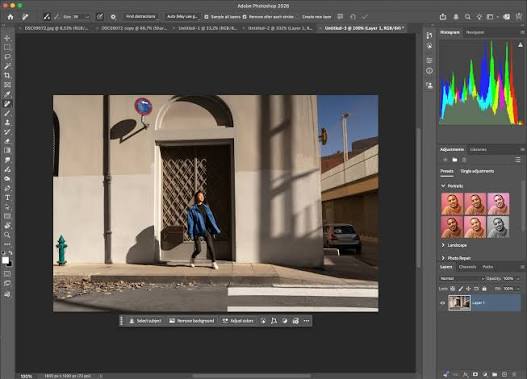527x379 pixels.
Task: Click the Select subject button
Action: coord(145,321)
